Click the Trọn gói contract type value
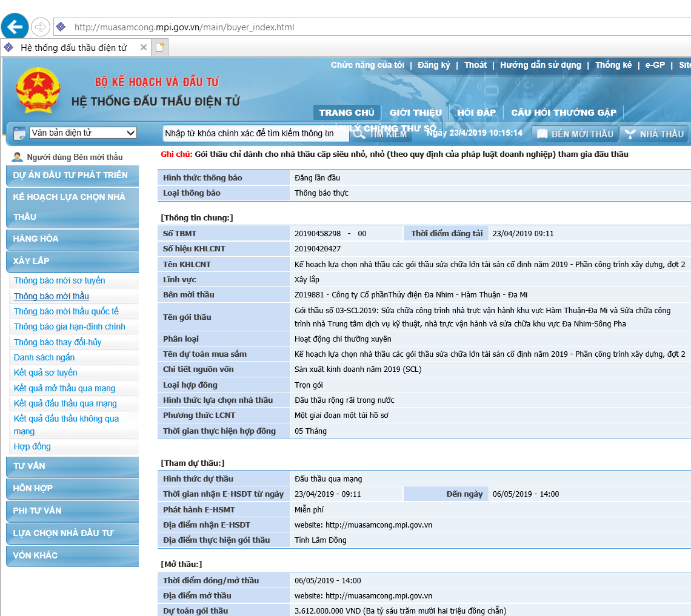The width and height of the screenshot is (691, 616). point(309,385)
